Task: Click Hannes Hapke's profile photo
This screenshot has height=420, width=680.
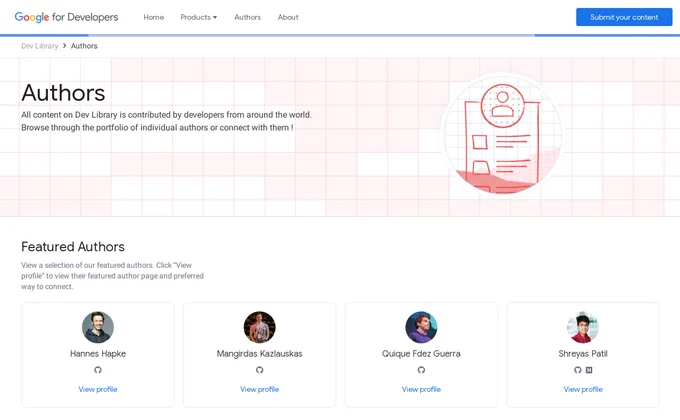Action: tap(98, 327)
